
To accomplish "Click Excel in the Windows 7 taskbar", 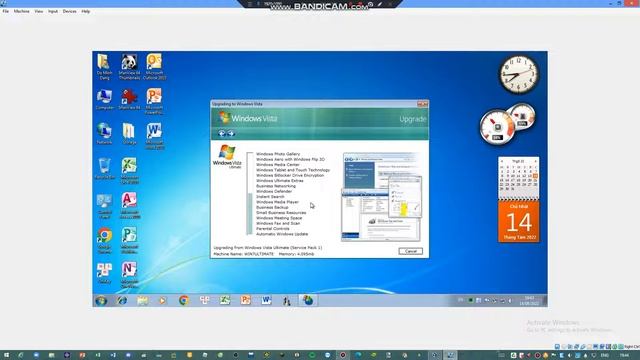I will (225, 300).
